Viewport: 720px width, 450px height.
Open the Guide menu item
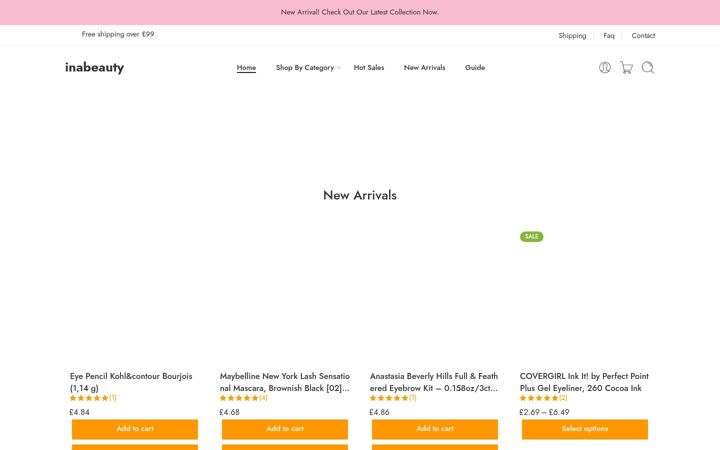(x=475, y=68)
